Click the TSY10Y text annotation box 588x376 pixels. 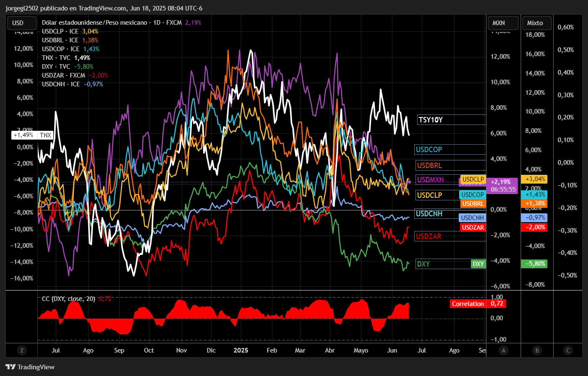click(452, 120)
